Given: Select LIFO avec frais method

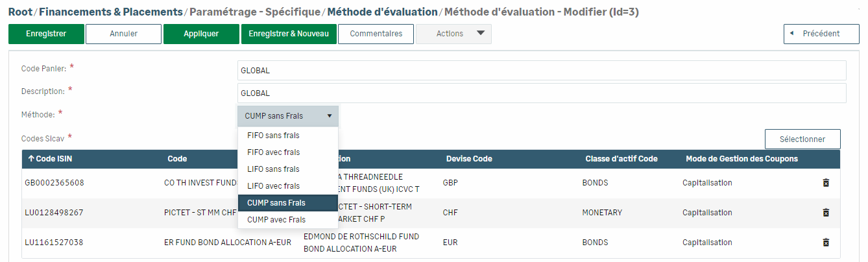Looking at the screenshot, I should coord(273,186).
